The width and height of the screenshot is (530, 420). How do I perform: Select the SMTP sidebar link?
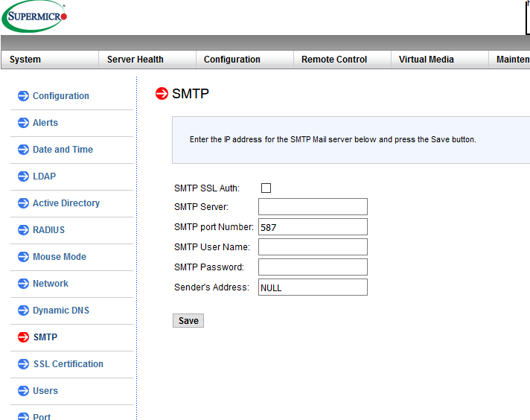45,337
